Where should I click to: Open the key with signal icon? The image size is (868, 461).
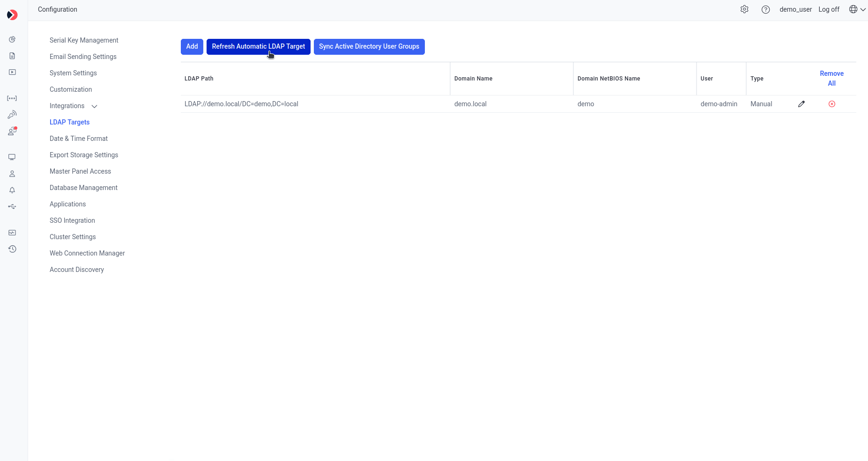click(x=12, y=115)
